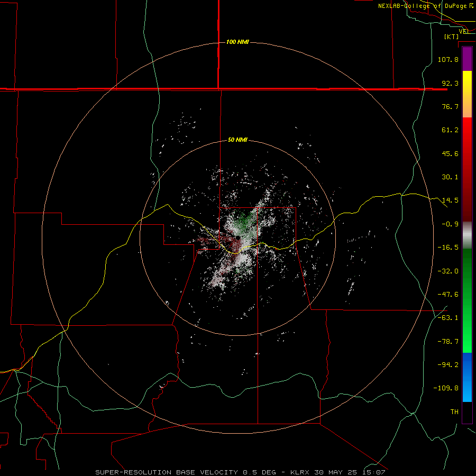
Task: Click the KLRX 30 MAY 25 15:07 timestamp
Action: [338, 472]
